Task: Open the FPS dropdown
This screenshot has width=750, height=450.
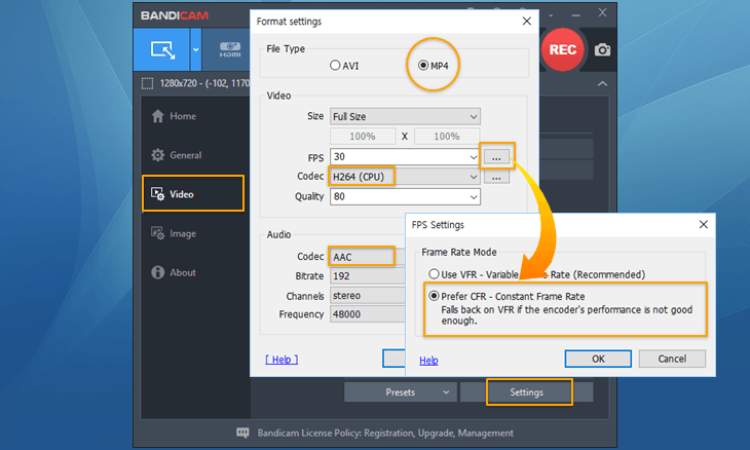Action: click(x=405, y=156)
